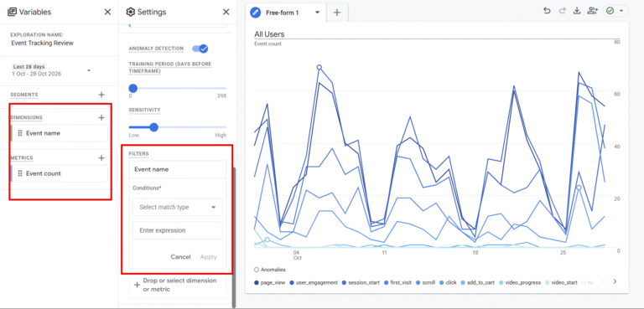
Task: Click the Event name filter header
Action: point(178,169)
